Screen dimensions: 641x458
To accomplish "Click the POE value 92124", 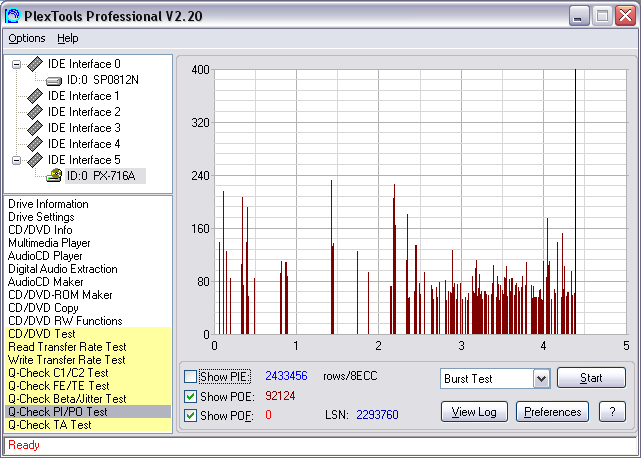I will coord(280,396).
